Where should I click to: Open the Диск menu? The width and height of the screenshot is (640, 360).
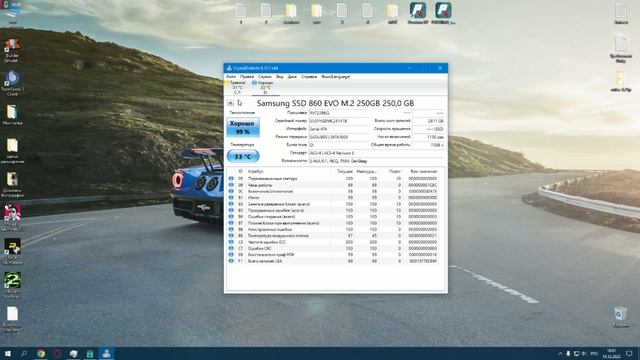[292, 77]
